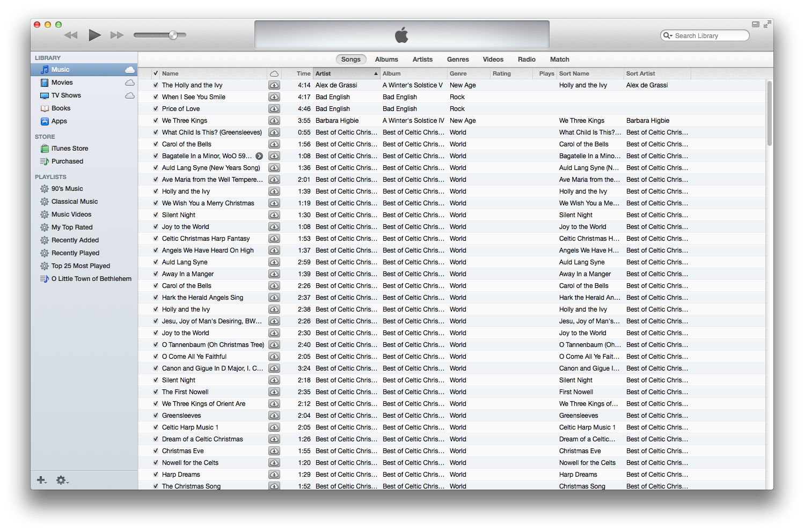Click the cloud icon beside Movies

[130, 83]
